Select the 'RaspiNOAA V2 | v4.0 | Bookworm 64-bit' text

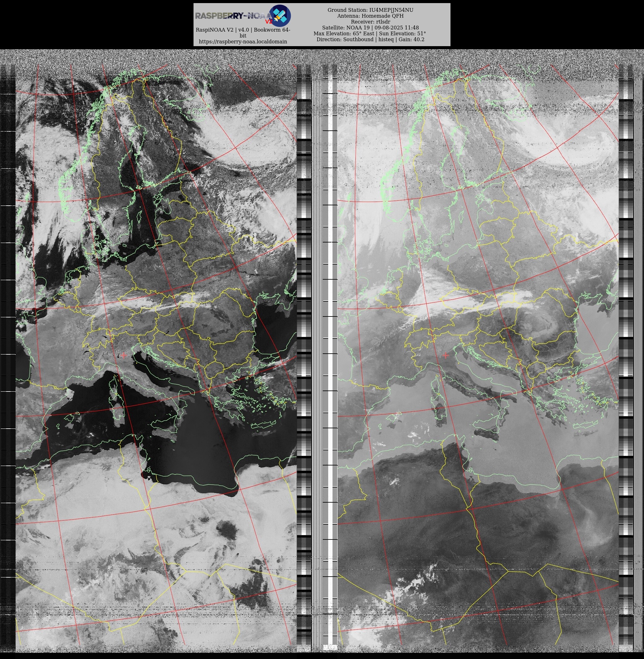click(243, 33)
